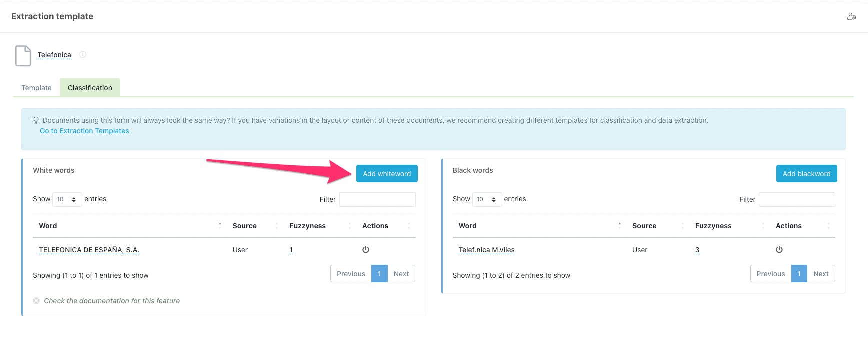This screenshot has height=344, width=868.
Task: Edit whiteword TELEFONICA DE ESPAÑA, S.A.
Action: coord(89,250)
